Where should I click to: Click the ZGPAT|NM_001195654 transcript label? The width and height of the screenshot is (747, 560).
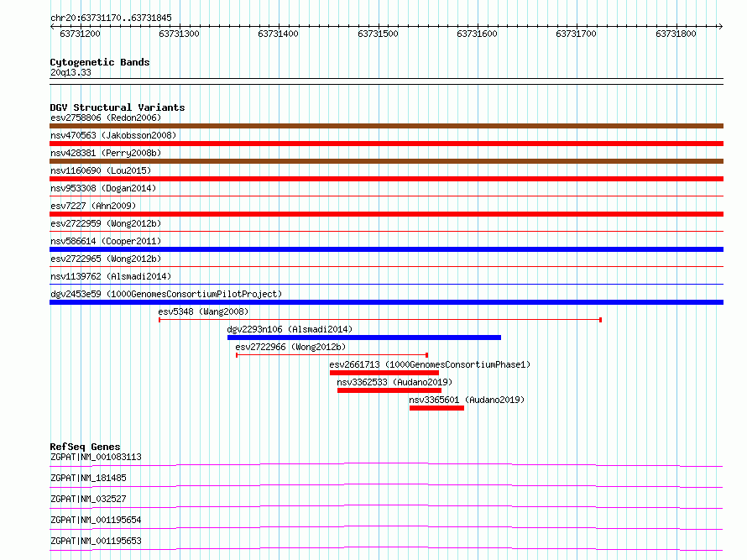point(96,520)
